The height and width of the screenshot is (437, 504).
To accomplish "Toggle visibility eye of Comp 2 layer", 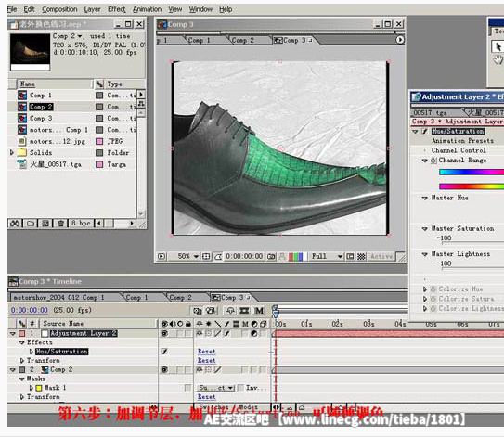I will tap(164, 370).
